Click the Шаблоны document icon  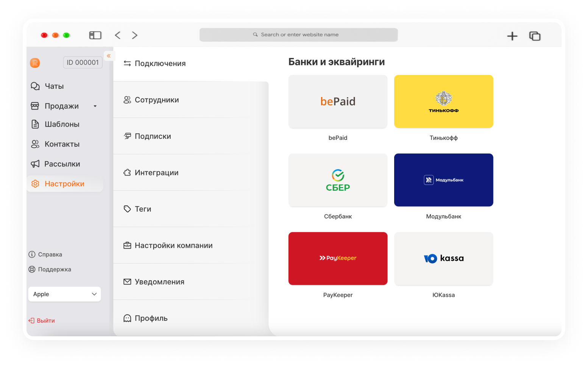click(x=35, y=124)
